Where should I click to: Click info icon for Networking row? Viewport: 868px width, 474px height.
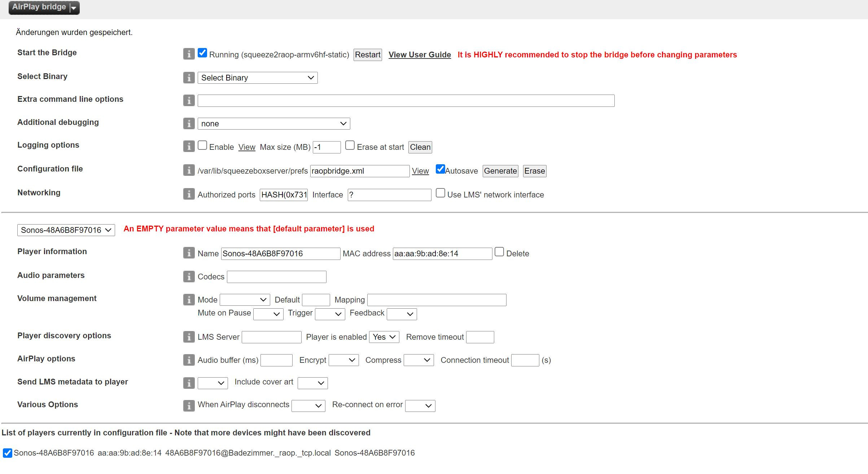point(189,194)
